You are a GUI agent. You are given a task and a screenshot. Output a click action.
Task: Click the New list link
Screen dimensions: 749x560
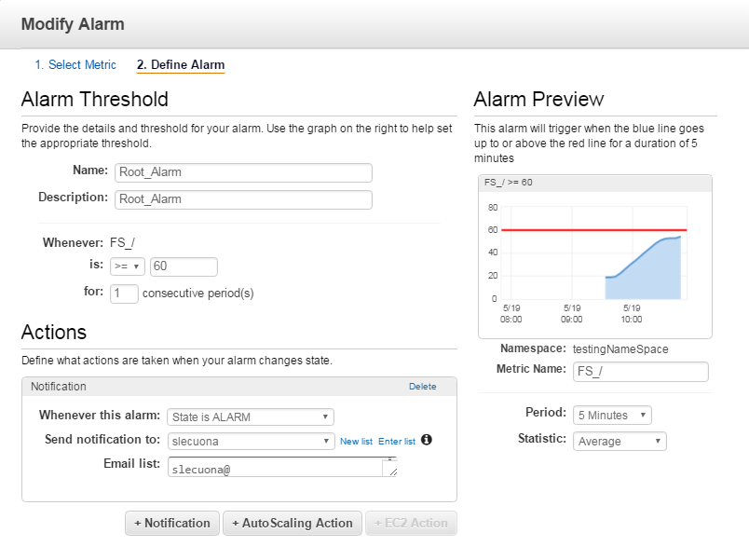tap(356, 441)
